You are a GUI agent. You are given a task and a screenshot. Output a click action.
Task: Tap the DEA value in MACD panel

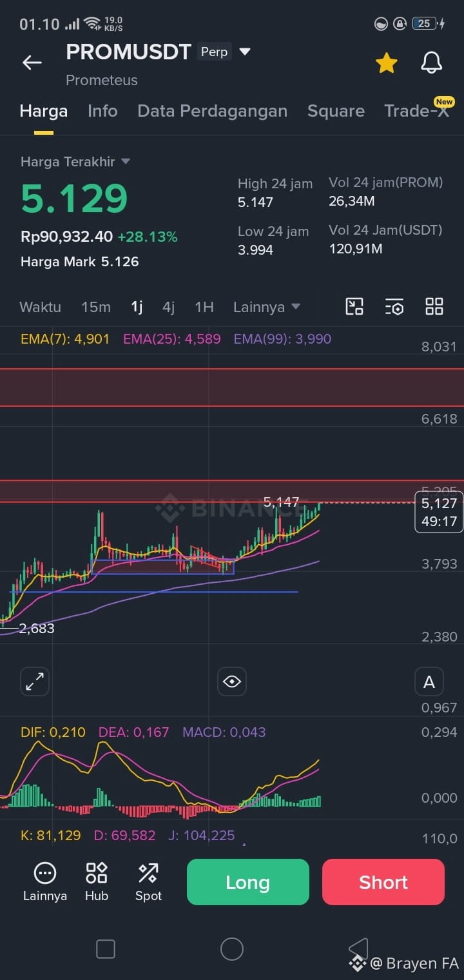(x=133, y=732)
